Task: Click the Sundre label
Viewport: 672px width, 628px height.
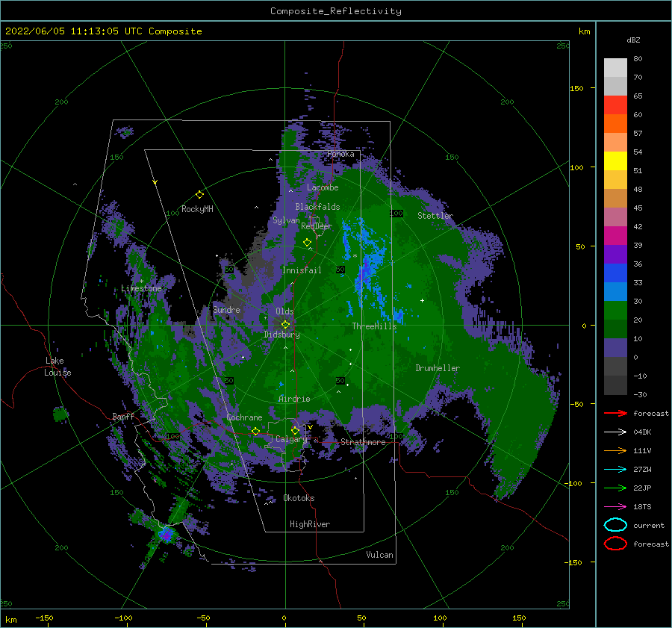Action: pyautogui.click(x=226, y=309)
